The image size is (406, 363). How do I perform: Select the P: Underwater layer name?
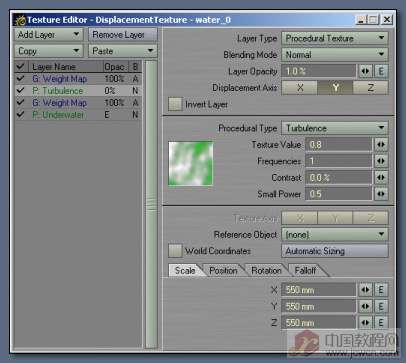click(58, 115)
